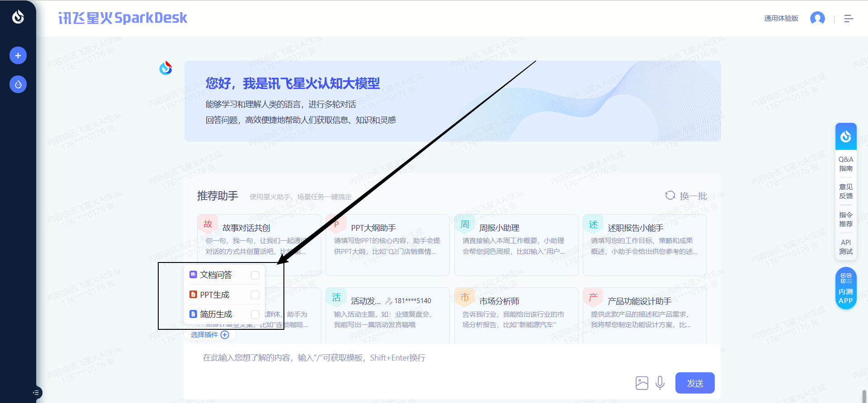
Task: Open the top-right hamburger menu
Action: click(849, 19)
